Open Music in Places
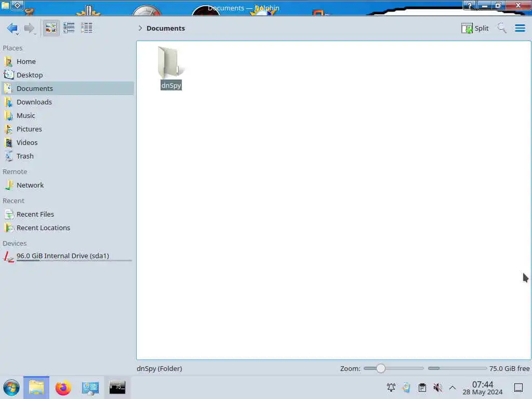Screen dimensions: 532x399 point(68,115)
